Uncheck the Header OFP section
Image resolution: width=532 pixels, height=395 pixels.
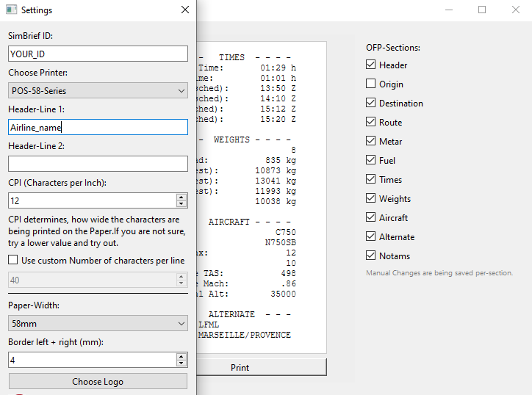coord(371,65)
